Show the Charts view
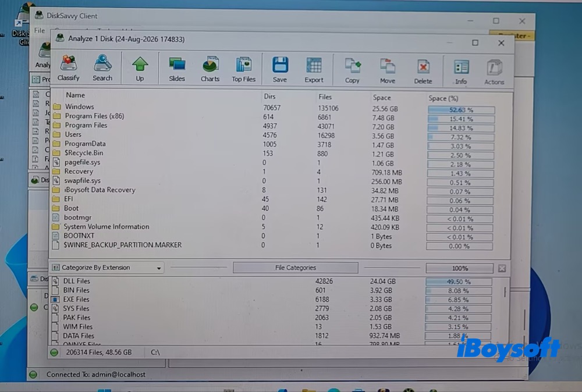 (210, 69)
